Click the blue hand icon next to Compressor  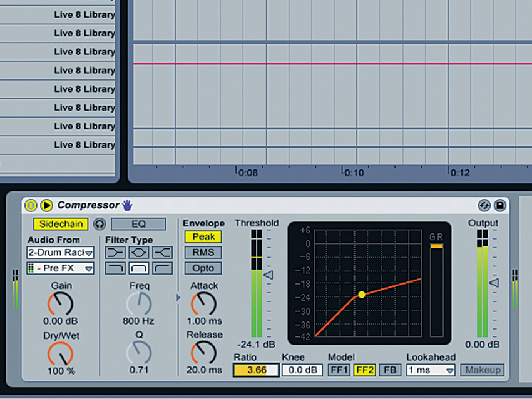tap(127, 205)
